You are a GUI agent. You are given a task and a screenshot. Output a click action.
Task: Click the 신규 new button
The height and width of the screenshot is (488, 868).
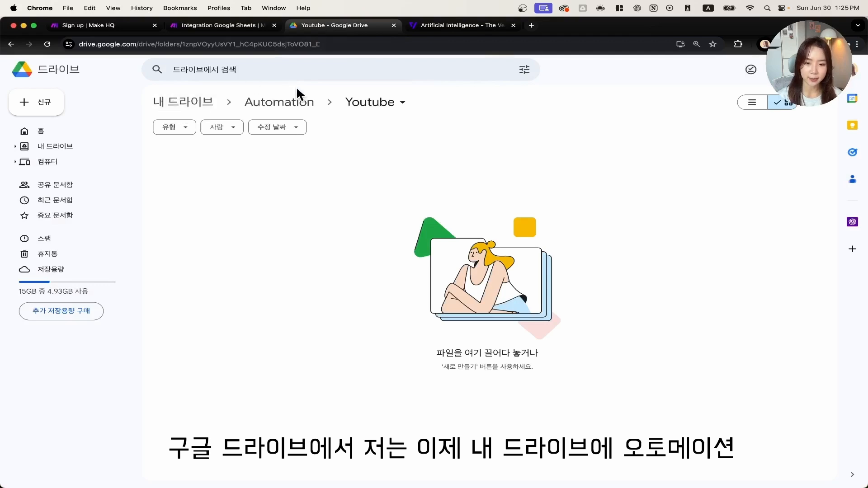tap(36, 102)
